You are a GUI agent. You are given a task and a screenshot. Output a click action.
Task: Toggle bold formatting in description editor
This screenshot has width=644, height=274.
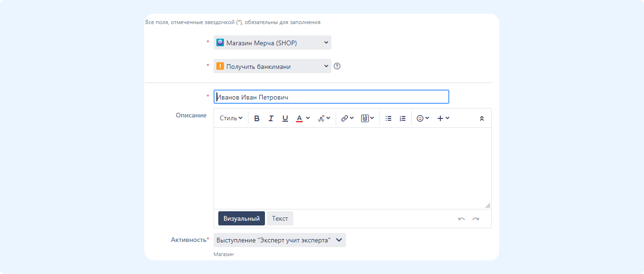[x=257, y=118]
